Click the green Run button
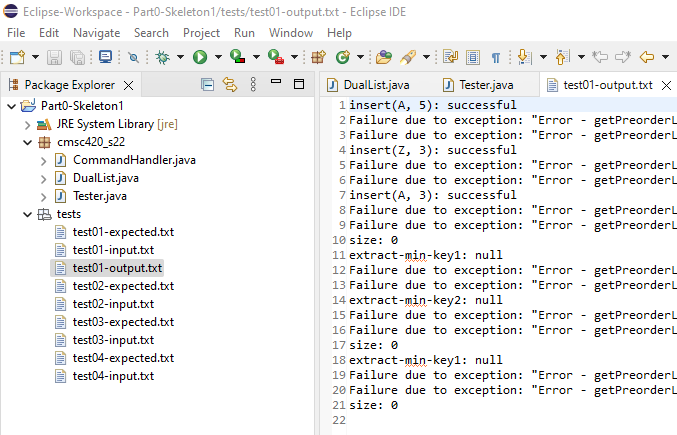This screenshot has height=435, width=677. (x=200, y=57)
